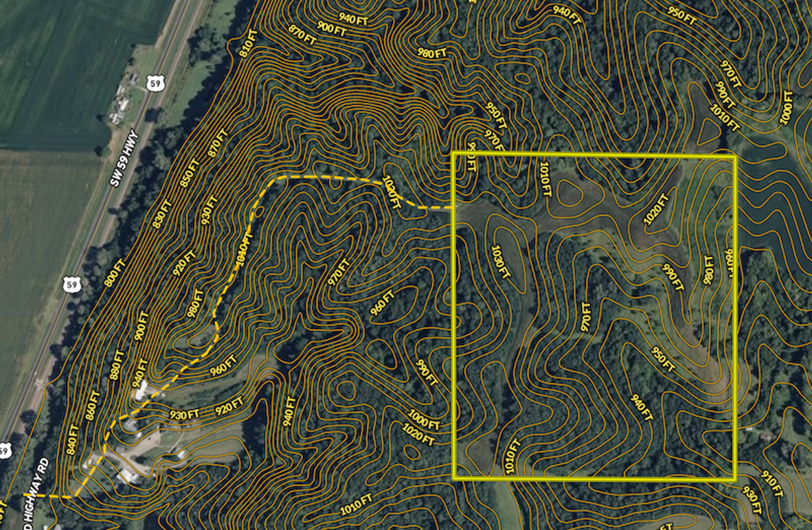Click the US 59 shield at bottom-left edge
The width and height of the screenshot is (812, 530).
[x=5, y=451]
